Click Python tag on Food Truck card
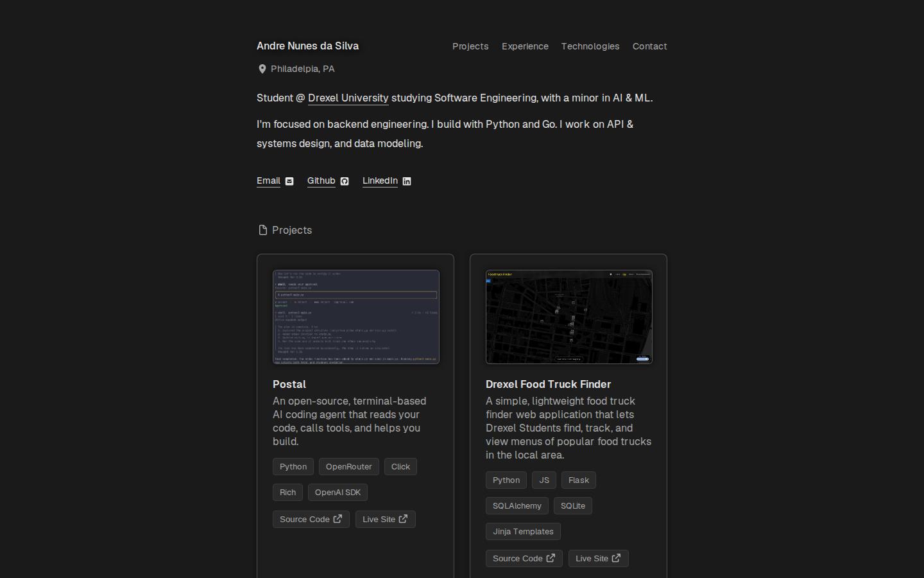The image size is (924, 578). (506, 480)
